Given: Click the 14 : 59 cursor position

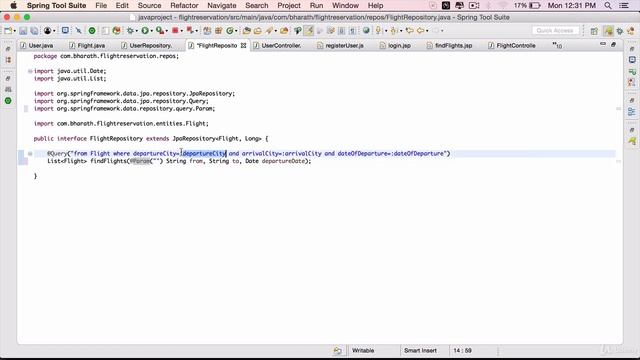Looking at the screenshot, I should pos(462,351).
